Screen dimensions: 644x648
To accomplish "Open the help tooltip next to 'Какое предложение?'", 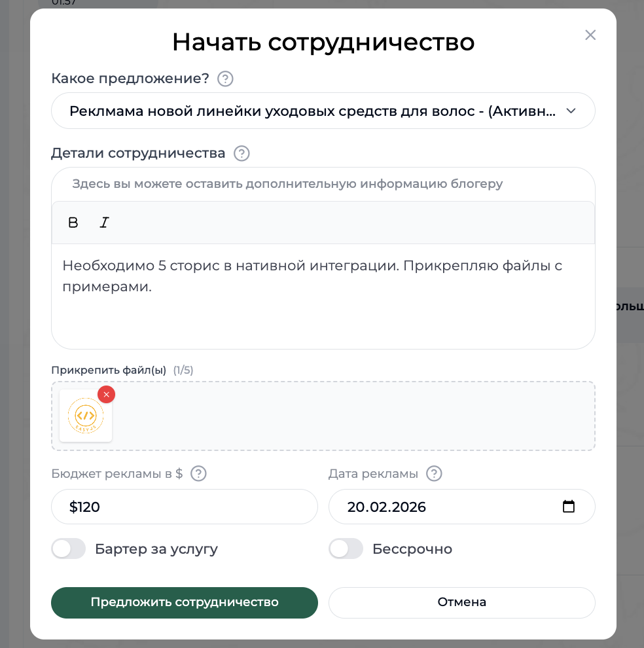I will coord(224,79).
